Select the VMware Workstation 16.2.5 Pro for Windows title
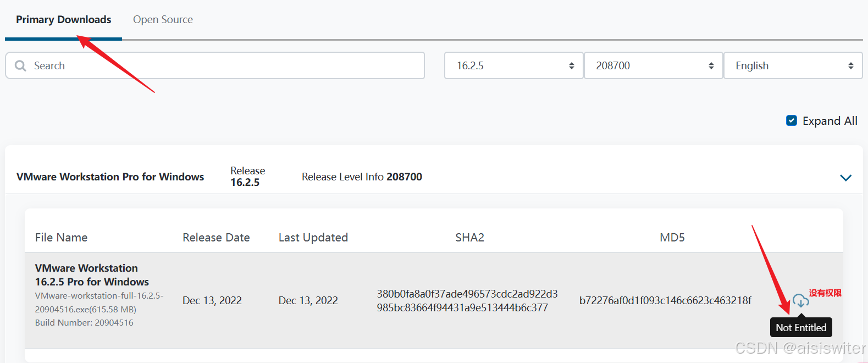Image resolution: width=868 pixels, height=363 pixels. pos(92,275)
